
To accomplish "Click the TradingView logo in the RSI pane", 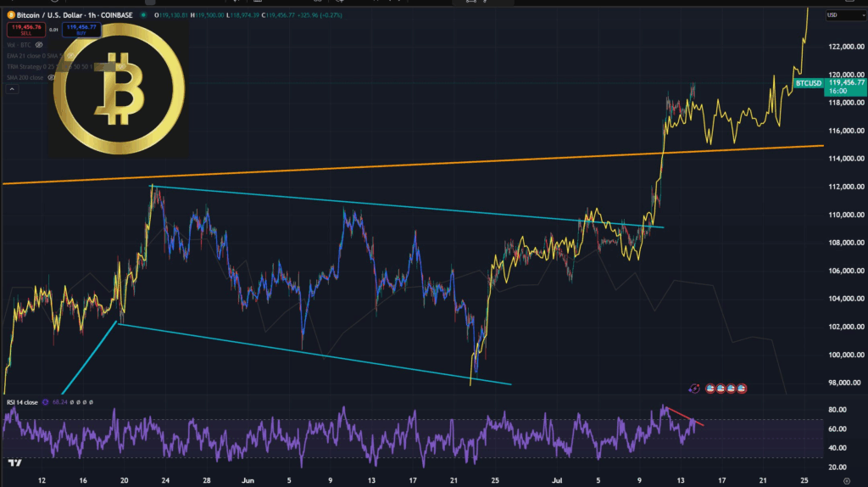I will click(x=15, y=462).
